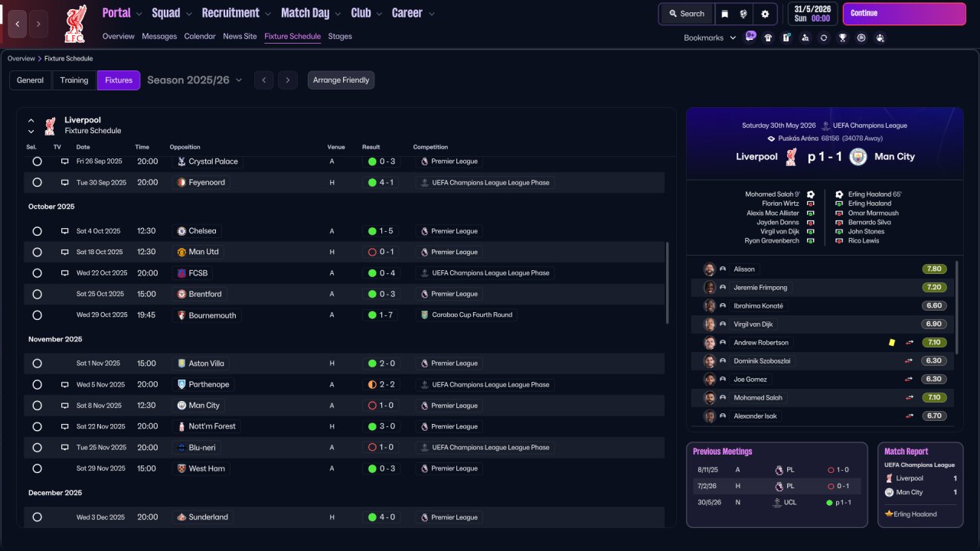Switch to the Training tab
Screen dimensions: 980x551
74,80
